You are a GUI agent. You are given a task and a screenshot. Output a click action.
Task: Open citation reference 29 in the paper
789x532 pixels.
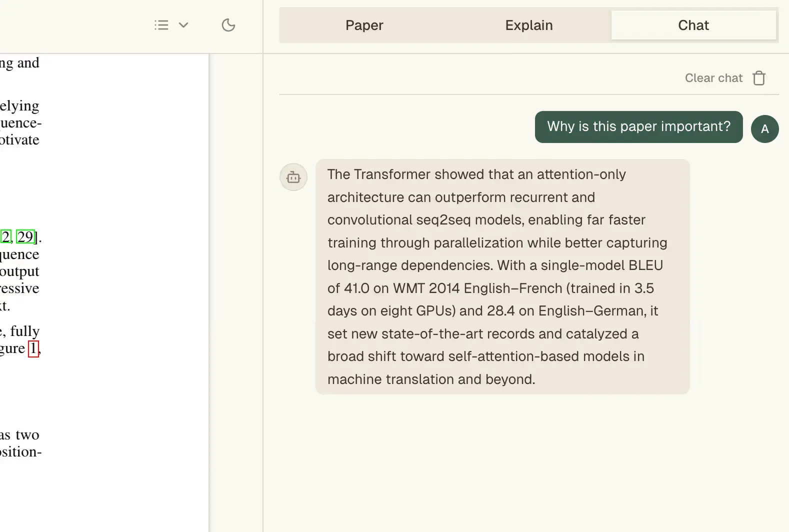tap(25, 236)
